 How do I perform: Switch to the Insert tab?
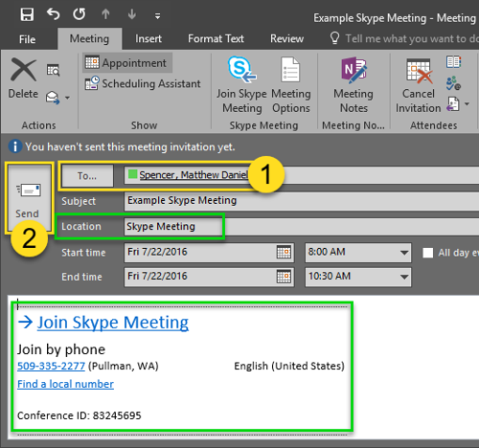148,38
